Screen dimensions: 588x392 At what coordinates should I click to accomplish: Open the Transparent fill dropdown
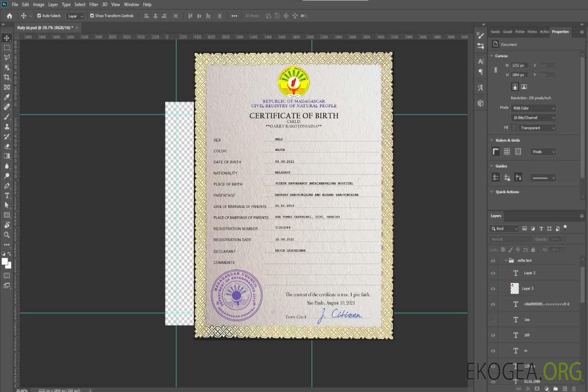coord(537,128)
